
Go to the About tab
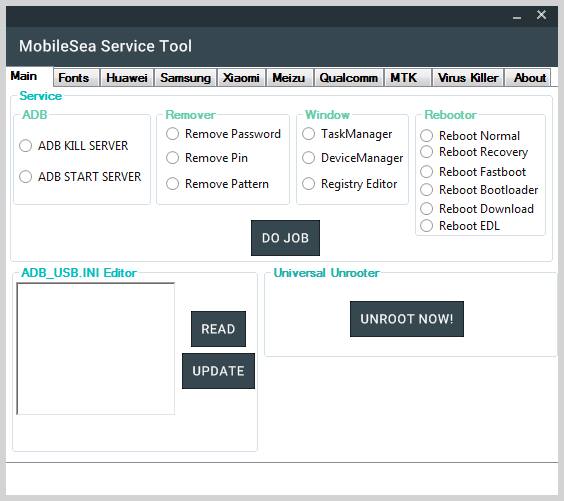529,78
